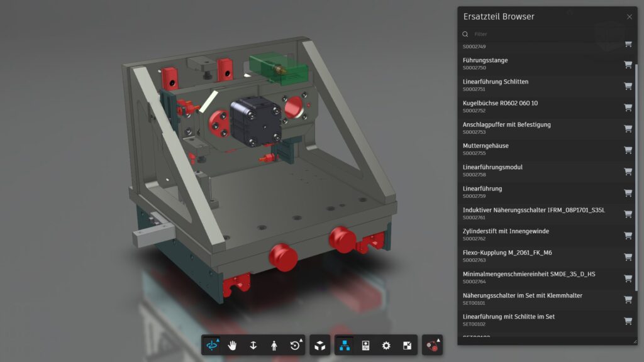
Task: Open the model structure hierarchy panel
Action: click(345, 346)
